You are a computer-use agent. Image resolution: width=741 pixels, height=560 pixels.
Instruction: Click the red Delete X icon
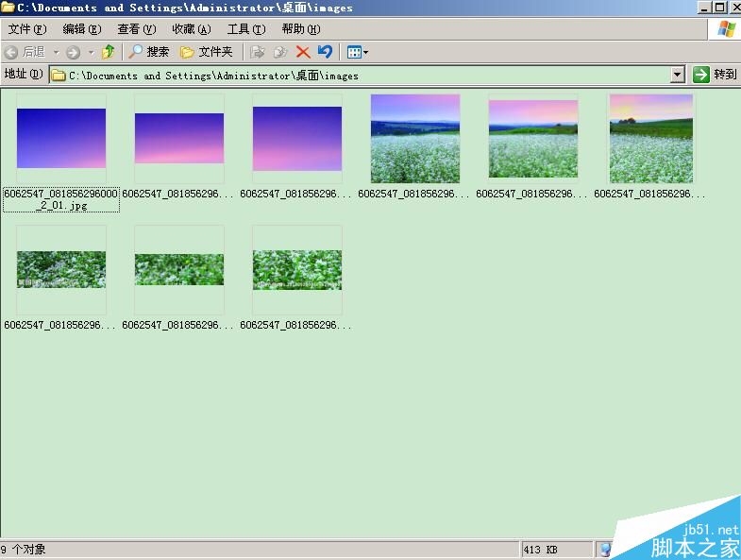pyautogui.click(x=303, y=52)
